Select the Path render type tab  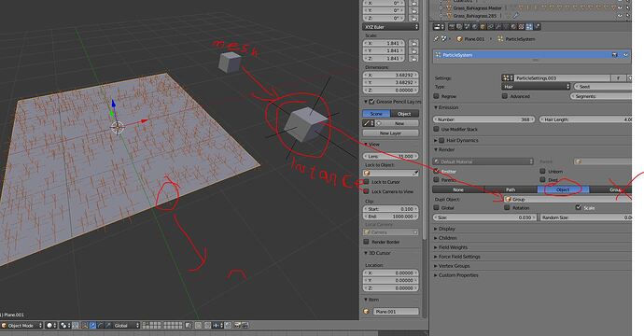tap(511, 189)
